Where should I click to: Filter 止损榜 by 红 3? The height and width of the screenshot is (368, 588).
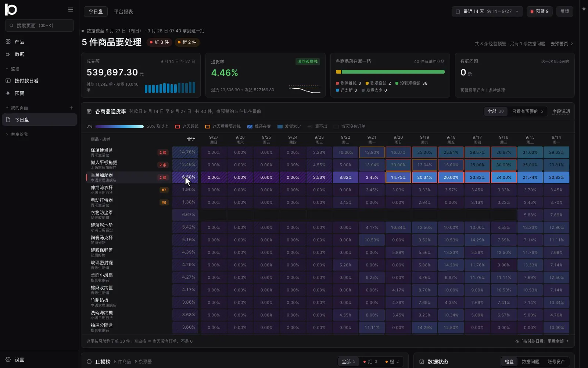(370, 362)
